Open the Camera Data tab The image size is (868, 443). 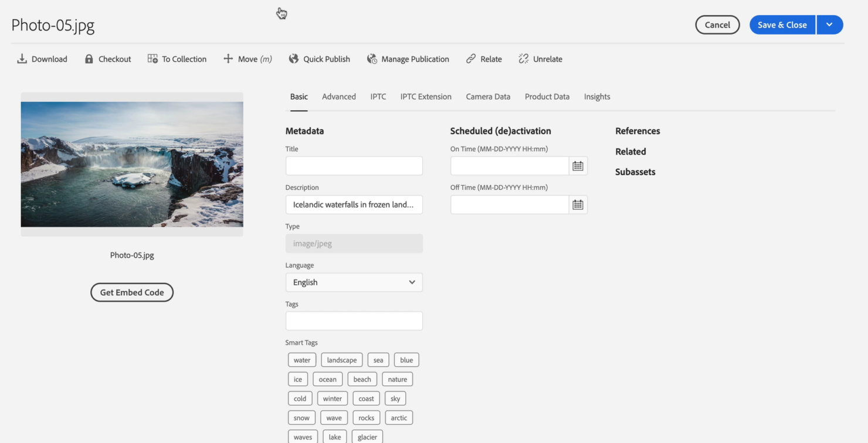[x=488, y=97]
